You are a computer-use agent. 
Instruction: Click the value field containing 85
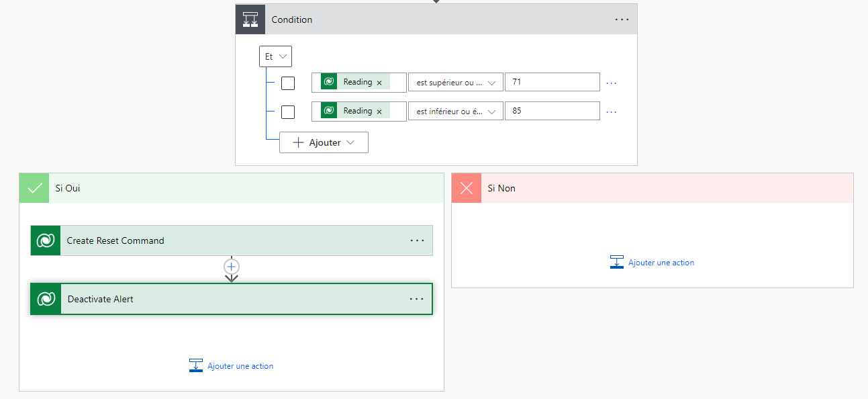(x=552, y=111)
